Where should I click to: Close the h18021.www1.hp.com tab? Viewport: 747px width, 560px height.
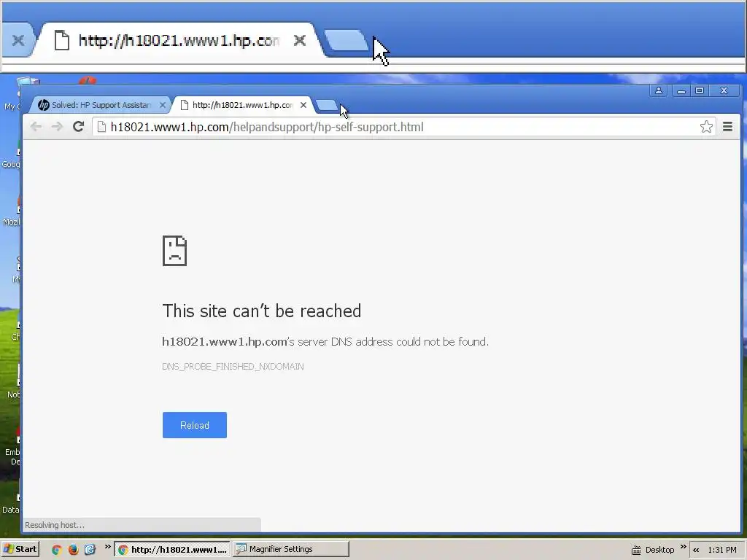pyautogui.click(x=303, y=105)
